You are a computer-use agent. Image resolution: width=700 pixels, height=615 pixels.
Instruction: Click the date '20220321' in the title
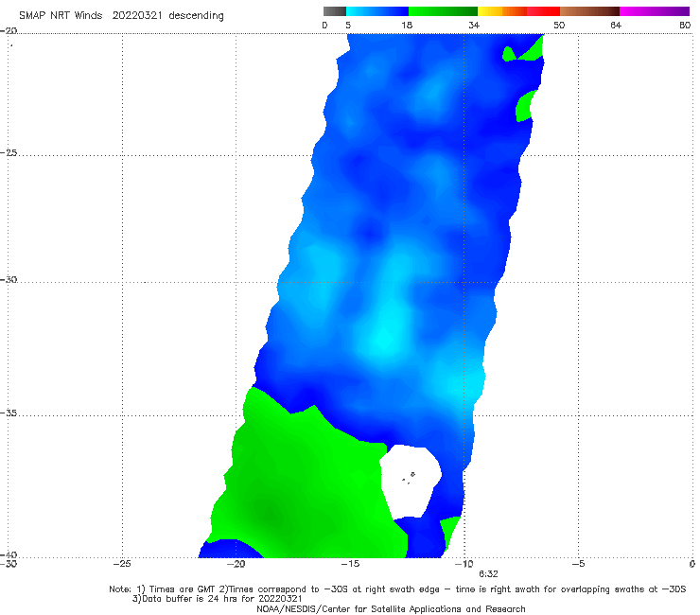[x=137, y=15]
